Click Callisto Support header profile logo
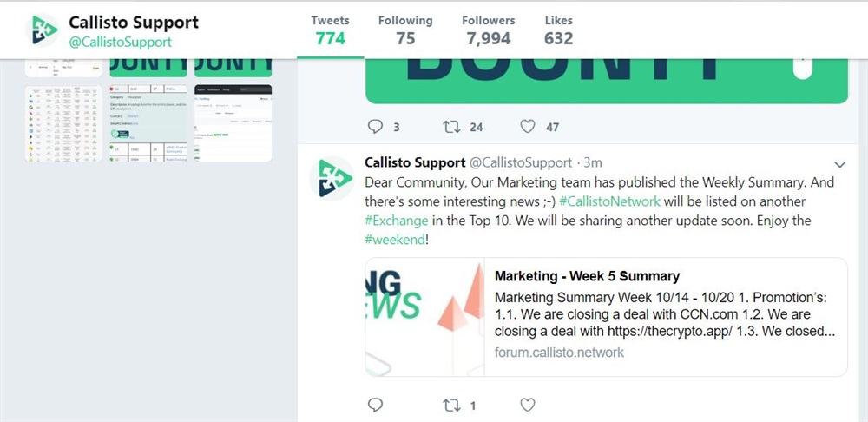Image resolution: width=868 pixels, height=422 pixels. click(x=43, y=30)
